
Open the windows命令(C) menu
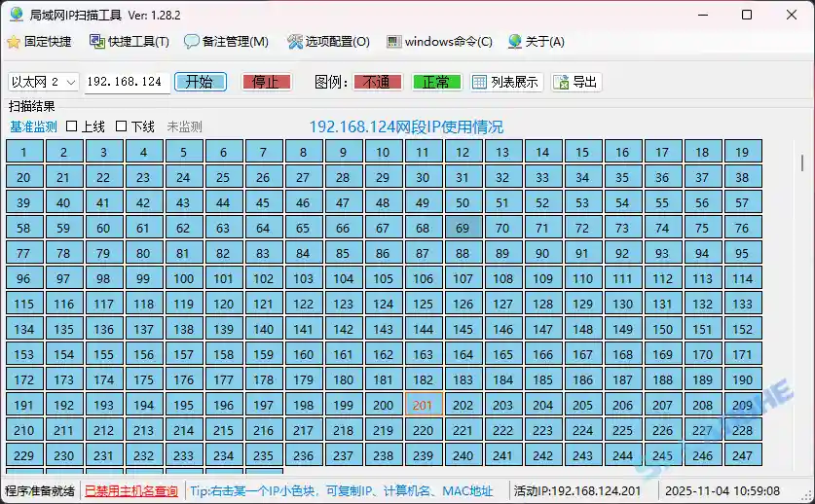[440, 42]
